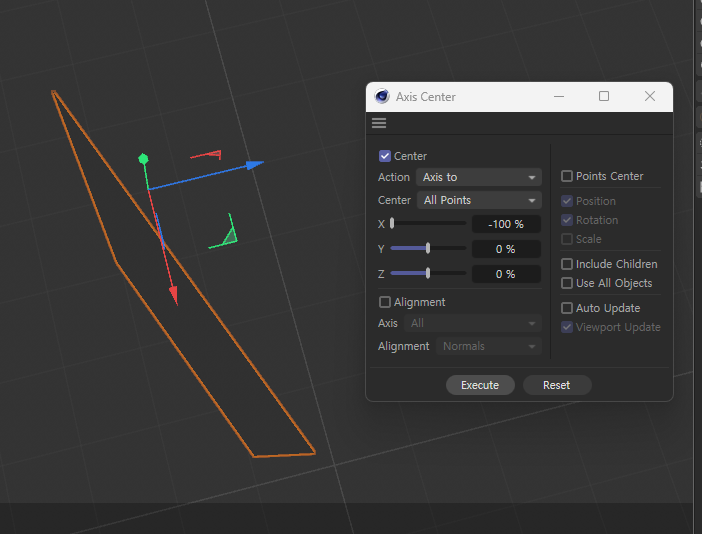This screenshot has height=534, width=702.
Task: Open the Axis Center hamburger menu
Action: pos(379,123)
